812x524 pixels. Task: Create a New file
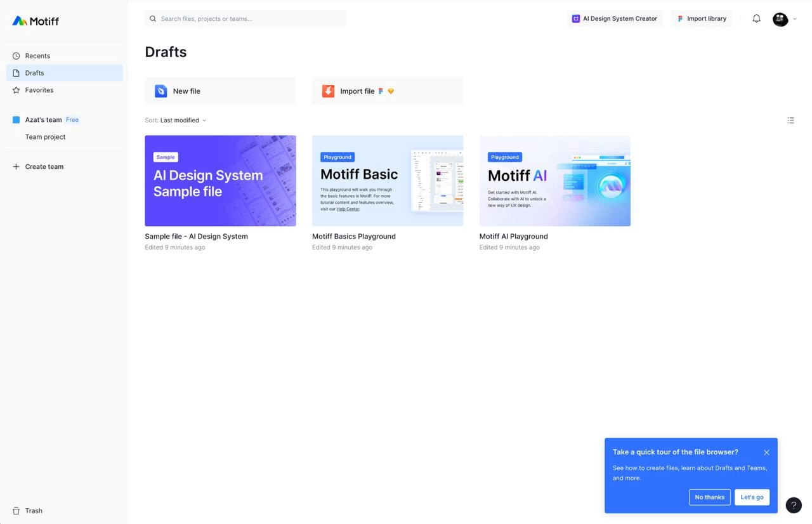[220, 91]
